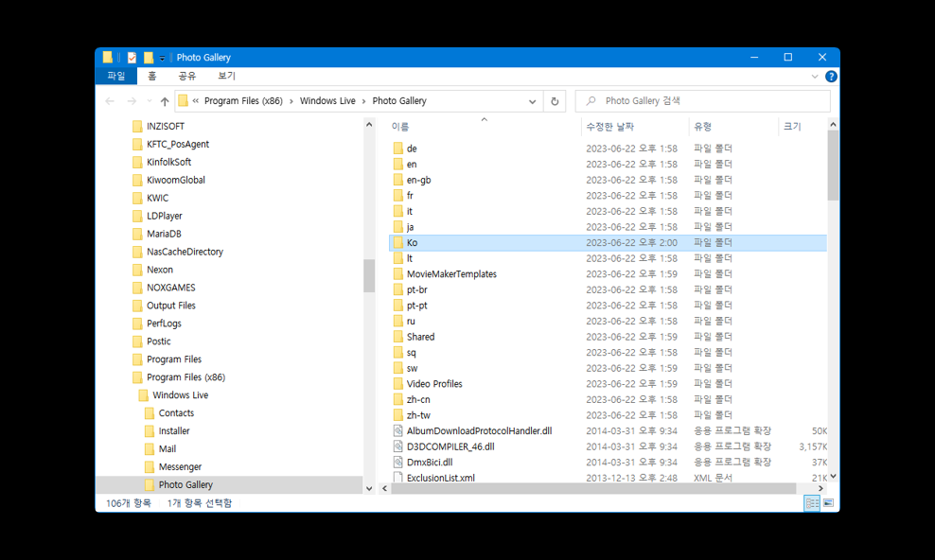The height and width of the screenshot is (560, 935).
Task: Select the MovieMakerTemplates folder
Action: pyautogui.click(x=451, y=274)
